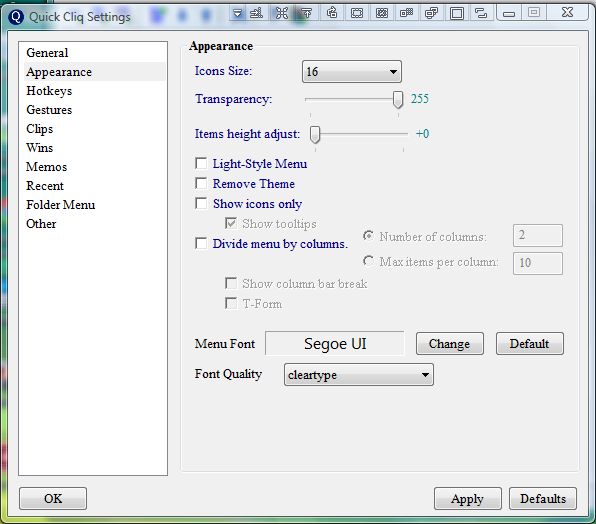Click the hatched dashed rectangle title bar icon
The width and height of the screenshot is (596, 524).
[382, 14]
